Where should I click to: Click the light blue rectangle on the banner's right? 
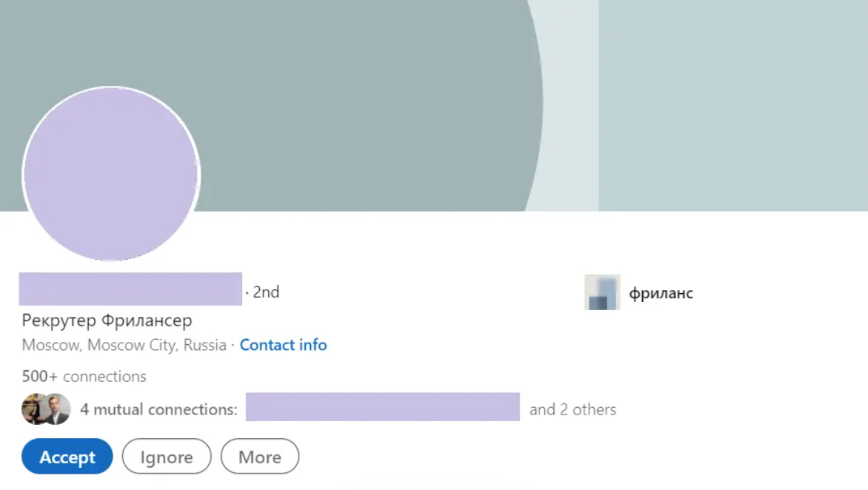tap(733, 104)
